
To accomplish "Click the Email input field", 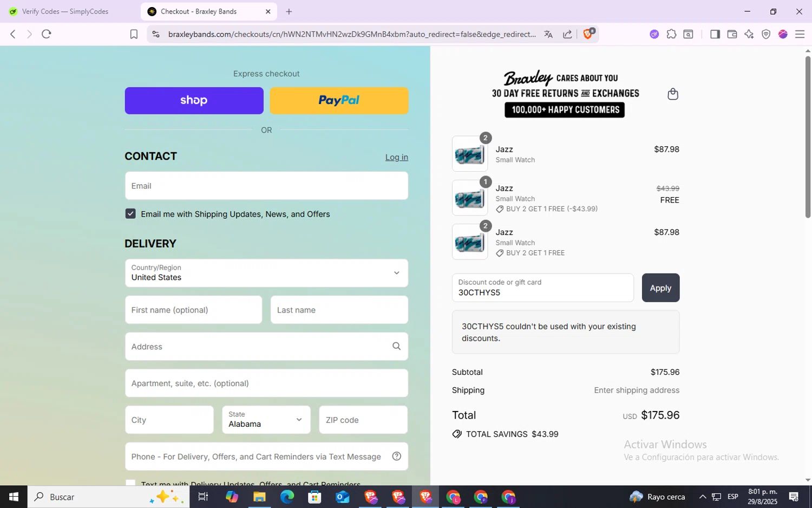I will coord(266,186).
